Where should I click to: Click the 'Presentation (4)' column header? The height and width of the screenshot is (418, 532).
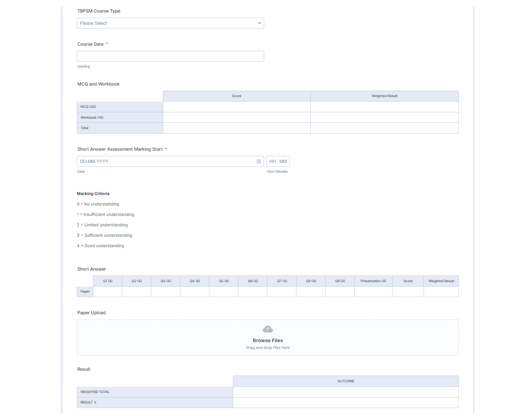[x=373, y=281]
